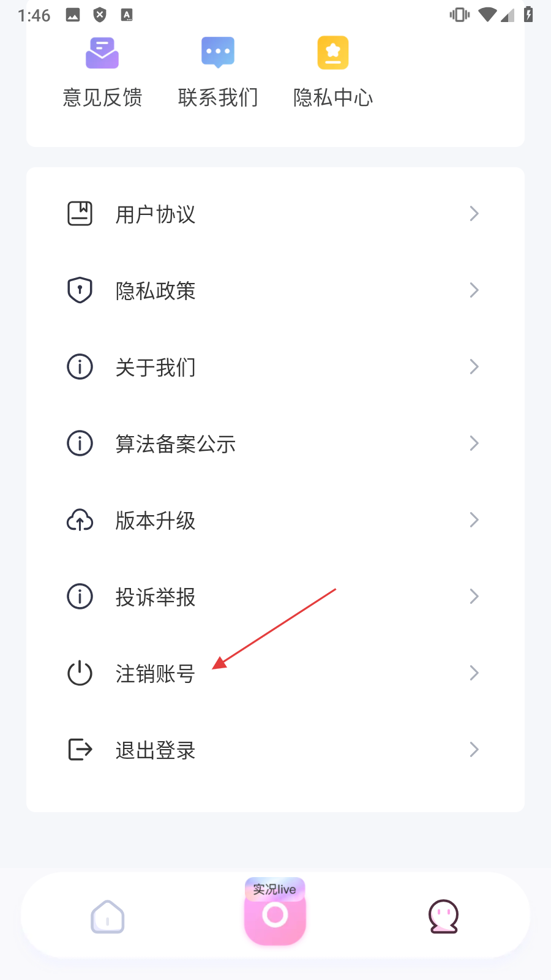Expand the 投诉举报 chevron arrow

[474, 597]
